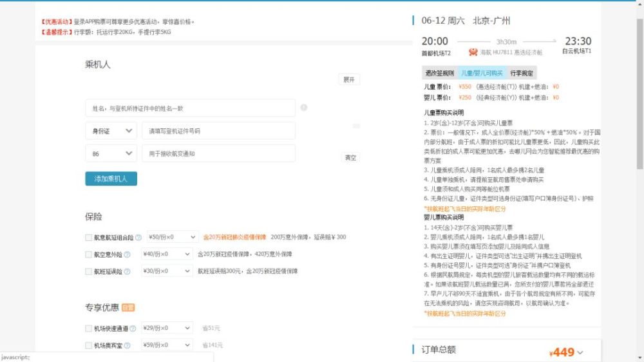
Task: Open the 身份证 document type dropdown
Action: point(111,131)
